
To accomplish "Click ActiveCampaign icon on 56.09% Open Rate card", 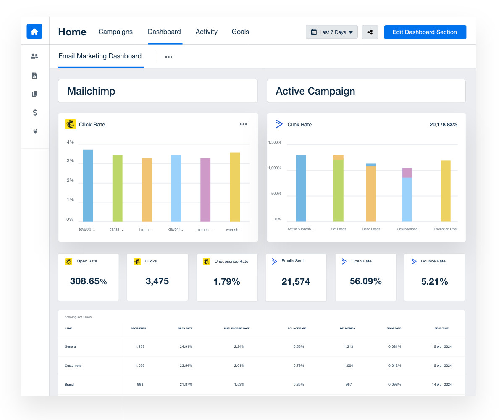I will [344, 261].
